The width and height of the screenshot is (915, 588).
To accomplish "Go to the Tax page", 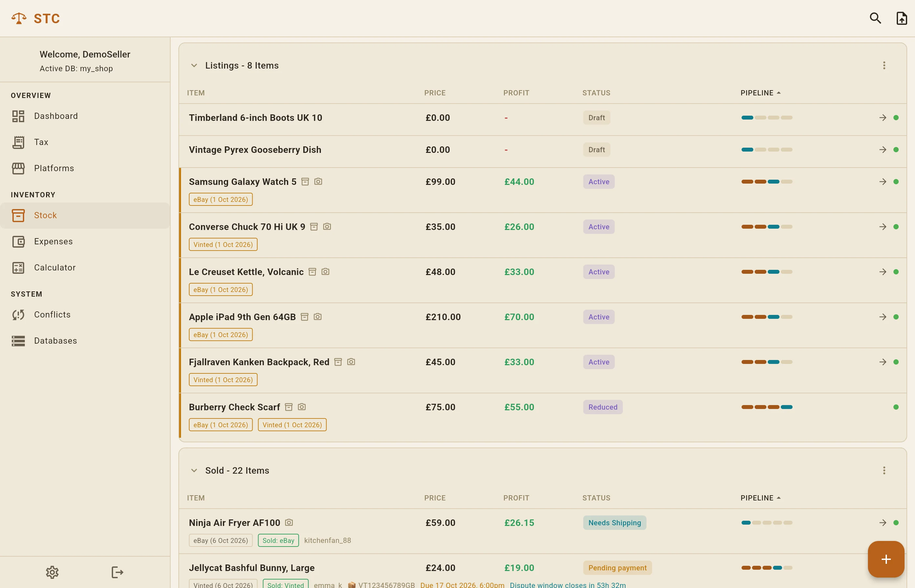I will [85, 142].
